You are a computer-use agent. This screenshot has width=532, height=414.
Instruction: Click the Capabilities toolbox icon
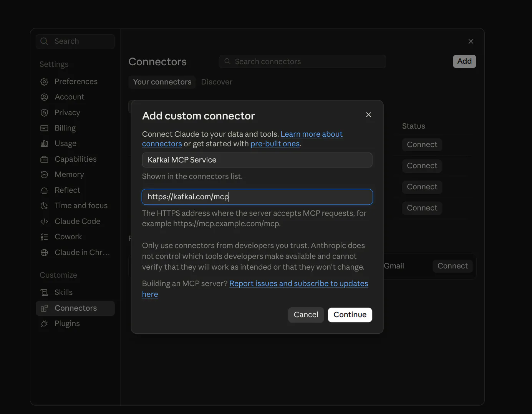[x=44, y=159]
